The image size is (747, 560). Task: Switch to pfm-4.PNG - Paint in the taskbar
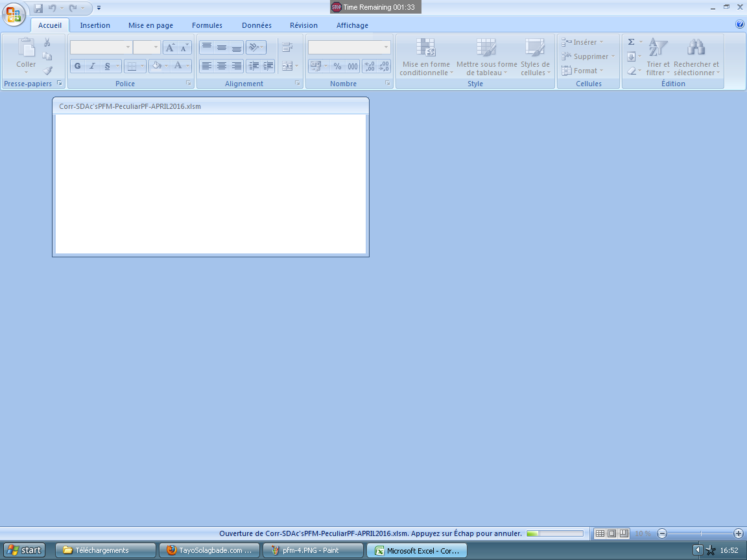point(313,550)
